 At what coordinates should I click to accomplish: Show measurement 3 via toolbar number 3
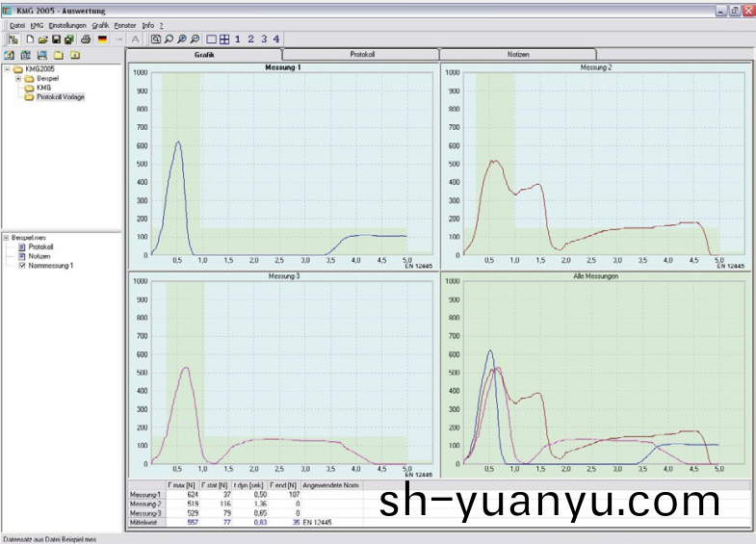point(263,39)
